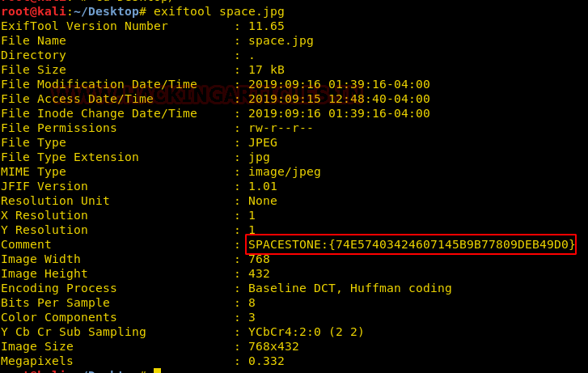Click the SPACESTONE comment value in red box

pyautogui.click(x=411, y=244)
